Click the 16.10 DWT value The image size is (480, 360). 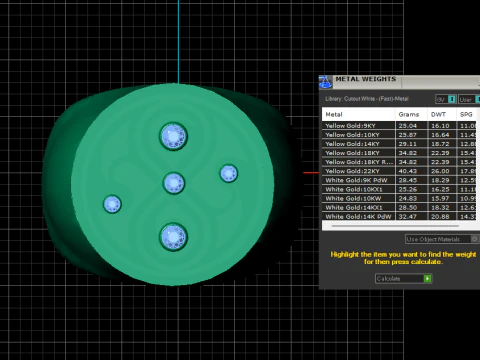[440, 126]
